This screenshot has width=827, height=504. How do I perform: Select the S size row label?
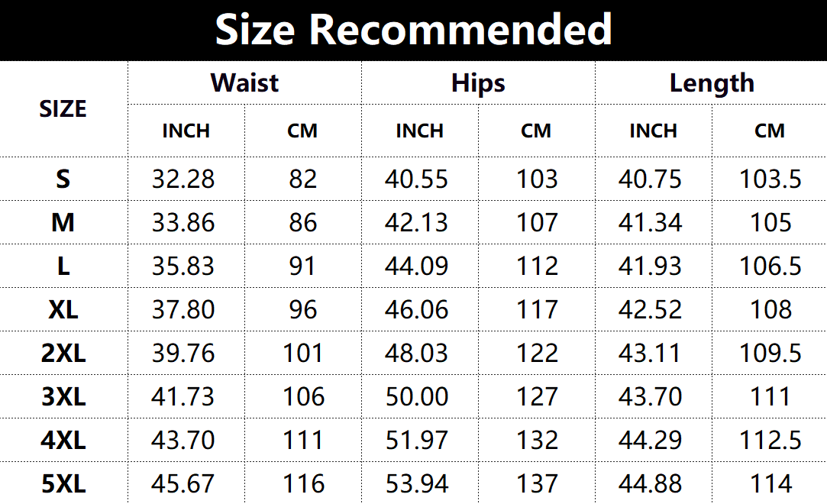(63, 179)
